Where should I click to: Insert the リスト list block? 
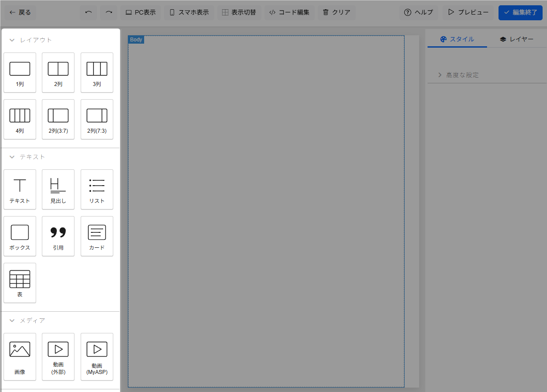[97, 190]
